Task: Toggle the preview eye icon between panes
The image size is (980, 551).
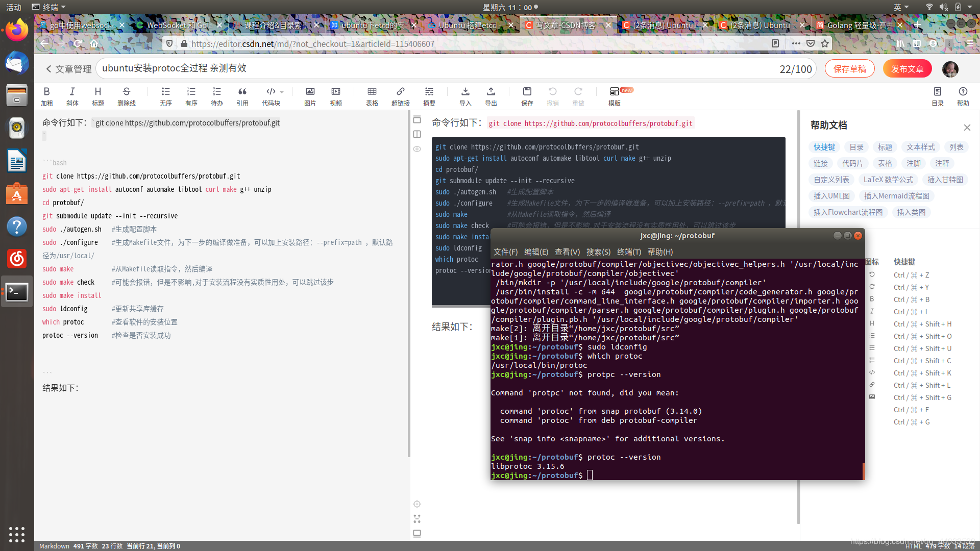Action: tap(417, 149)
